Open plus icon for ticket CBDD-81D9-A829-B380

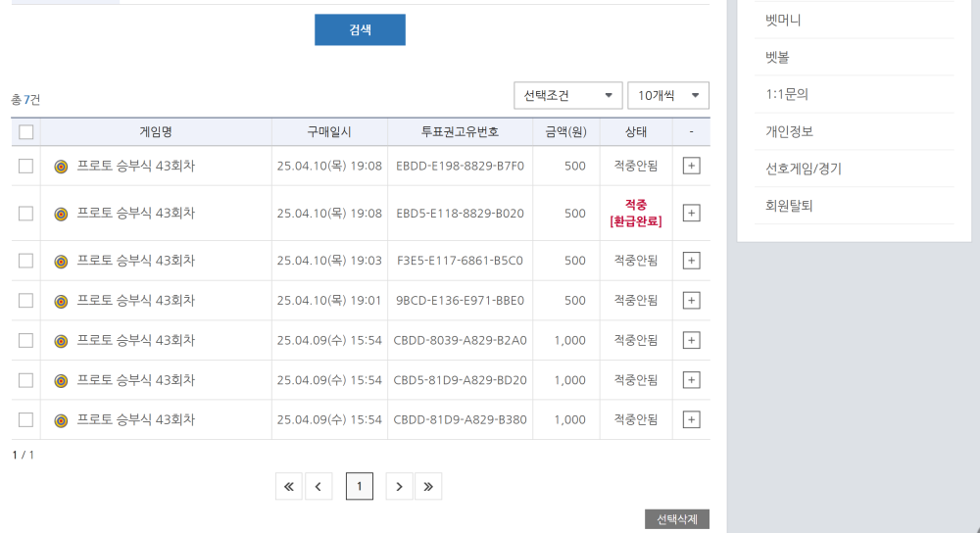tap(691, 419)
